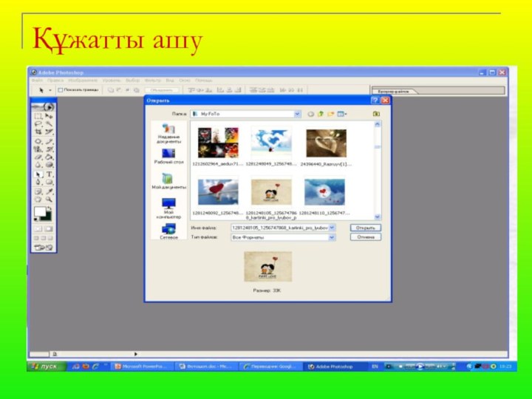Open the Файл menu
532x399 pixels.
tap(35, 80)
